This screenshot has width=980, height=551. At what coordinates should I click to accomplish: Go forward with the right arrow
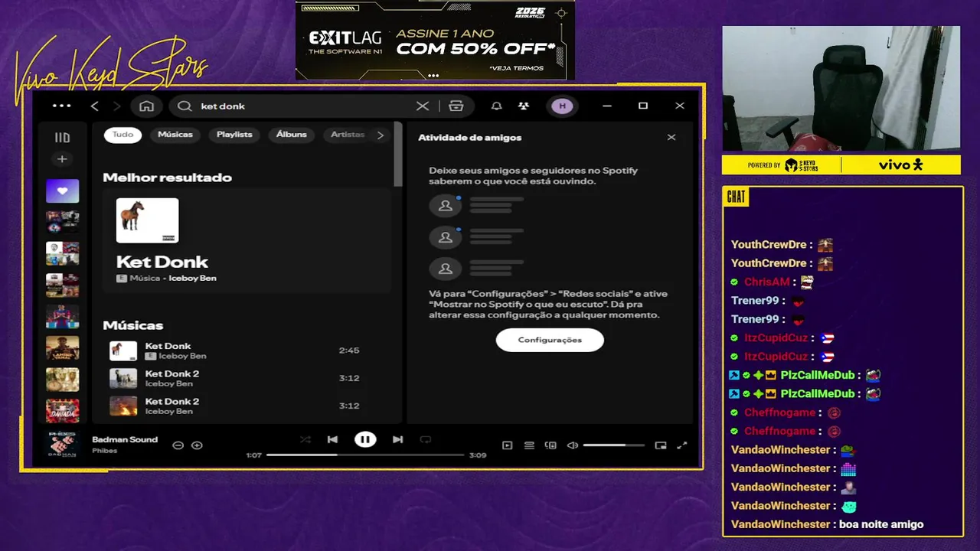(x=117, y=106)
